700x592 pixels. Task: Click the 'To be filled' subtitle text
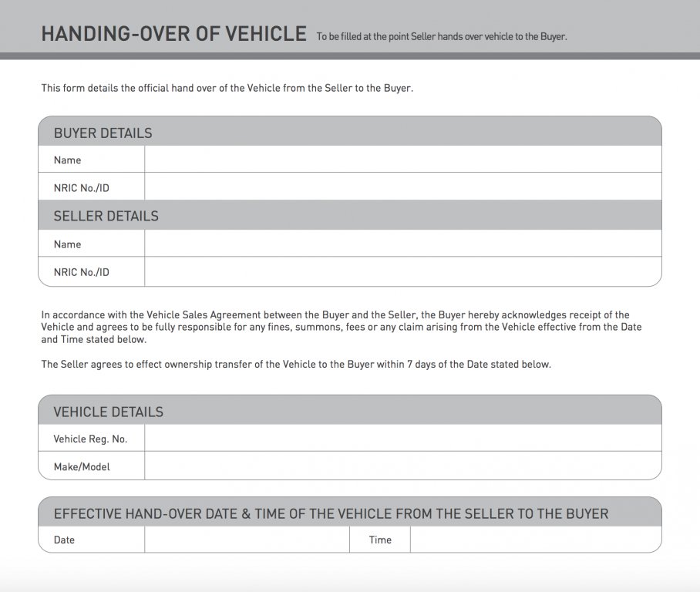click(442, 36)
